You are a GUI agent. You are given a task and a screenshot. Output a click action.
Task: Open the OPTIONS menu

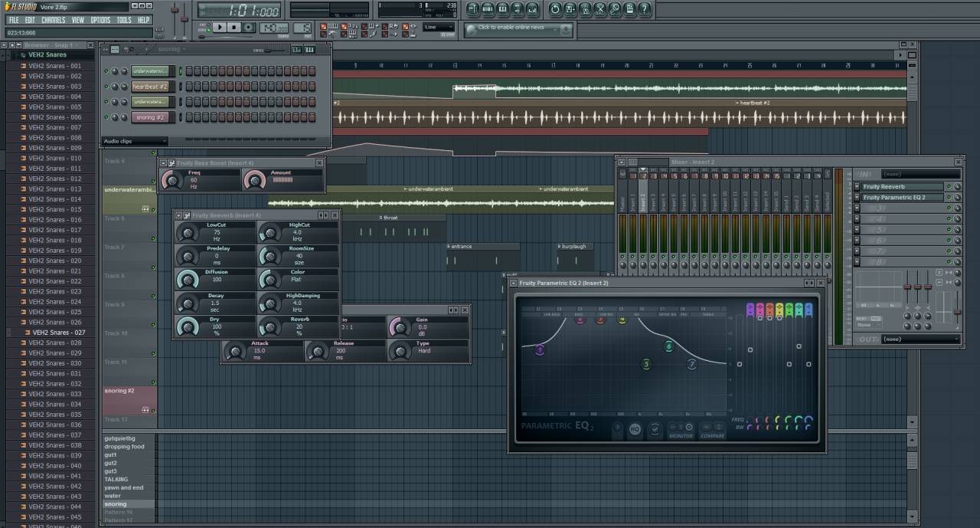click(x=100, y=20)
